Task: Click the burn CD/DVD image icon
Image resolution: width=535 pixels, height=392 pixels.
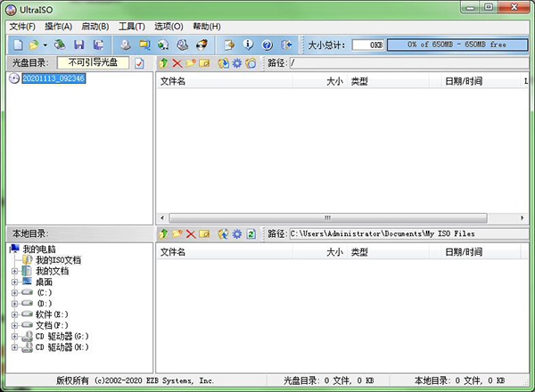Action: pyautogui.click(x=202, y=45)
